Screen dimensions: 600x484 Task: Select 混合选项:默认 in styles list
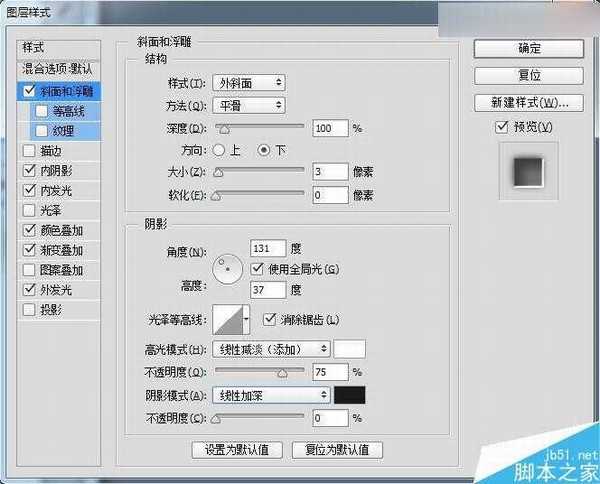pyautogui.click(x=60, y=68)
